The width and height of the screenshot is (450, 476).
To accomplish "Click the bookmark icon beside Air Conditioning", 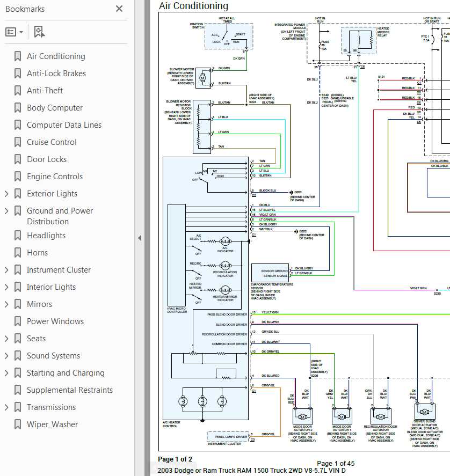I will tap(18, 56).
